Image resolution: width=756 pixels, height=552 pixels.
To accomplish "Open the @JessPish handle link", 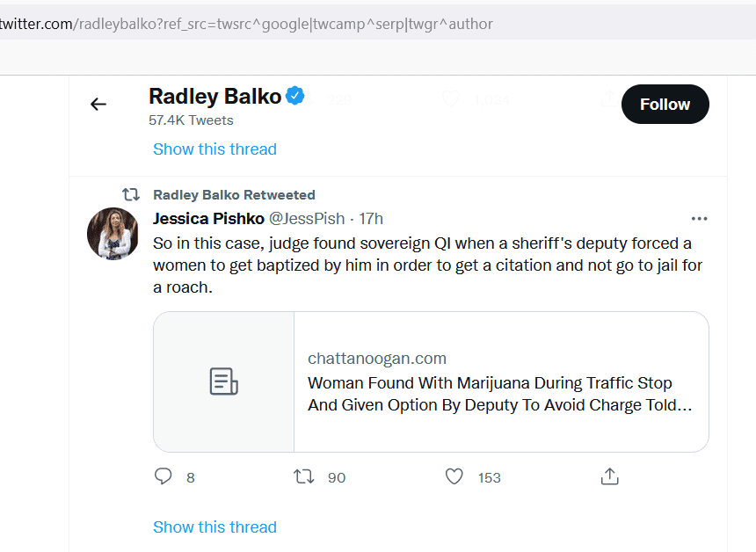I will (307, 218).
